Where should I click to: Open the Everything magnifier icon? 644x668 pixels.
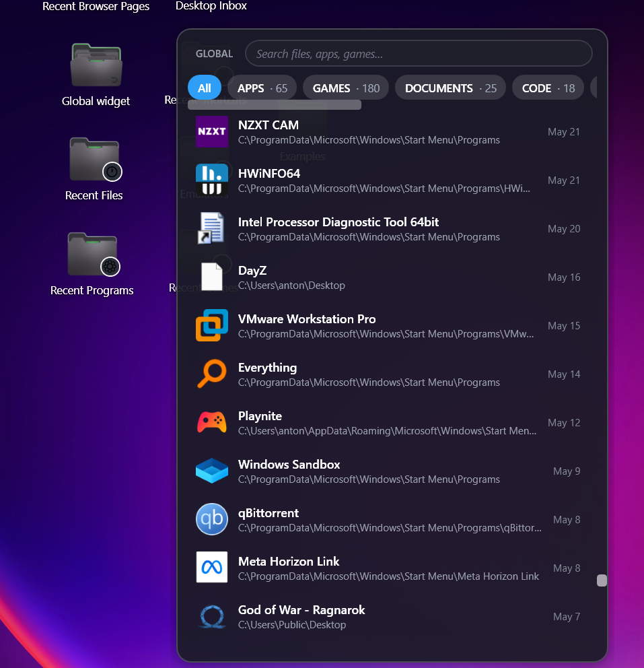coord(211,374)
